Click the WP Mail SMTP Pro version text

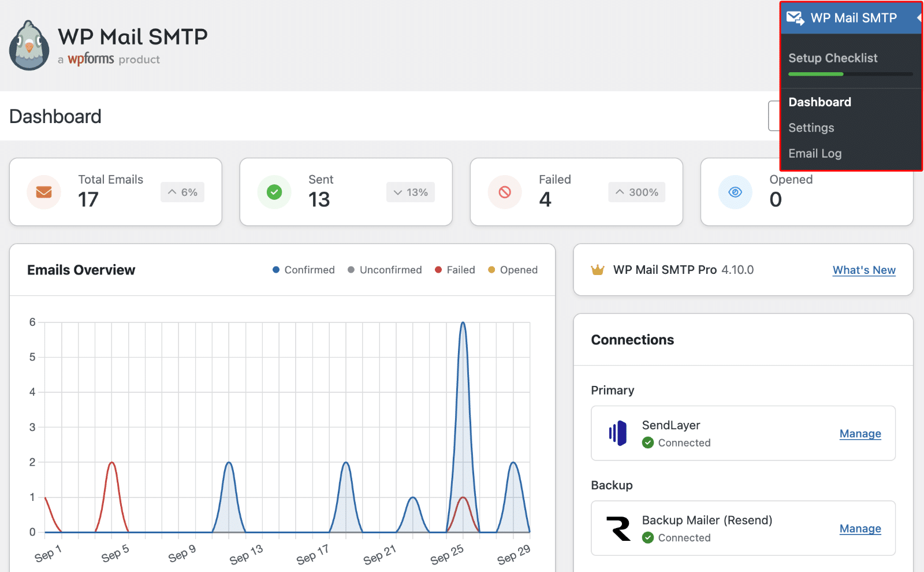683,270
